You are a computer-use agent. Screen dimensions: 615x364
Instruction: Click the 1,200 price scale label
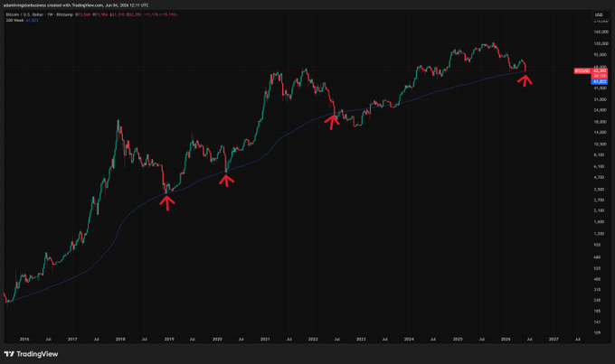click(x=600, y=234)
